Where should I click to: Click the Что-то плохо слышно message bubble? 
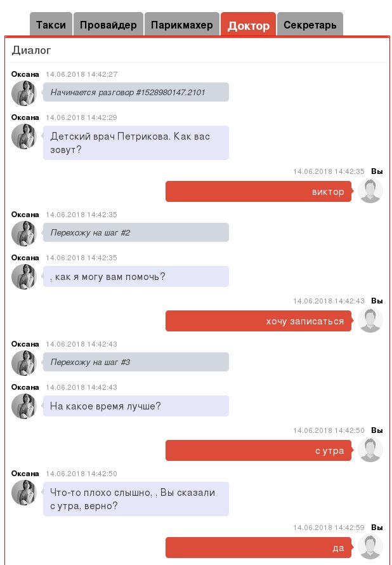coord(136,499)
